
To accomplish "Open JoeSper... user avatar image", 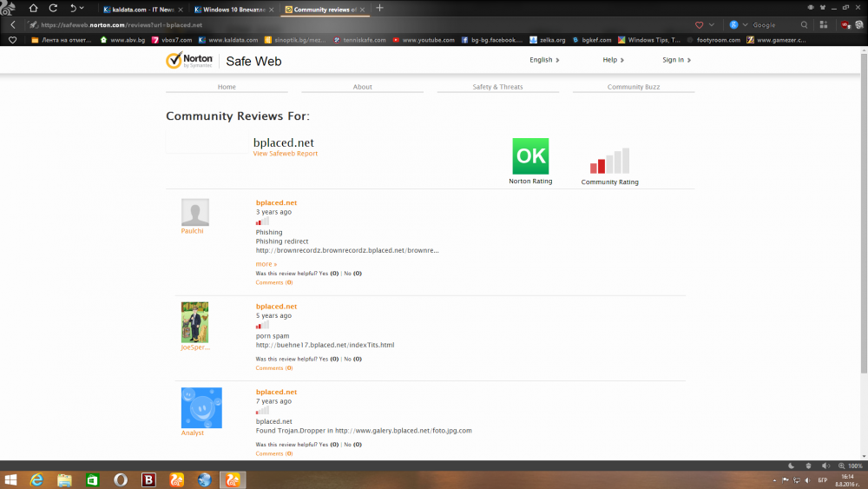I will (x=194, y=322).
